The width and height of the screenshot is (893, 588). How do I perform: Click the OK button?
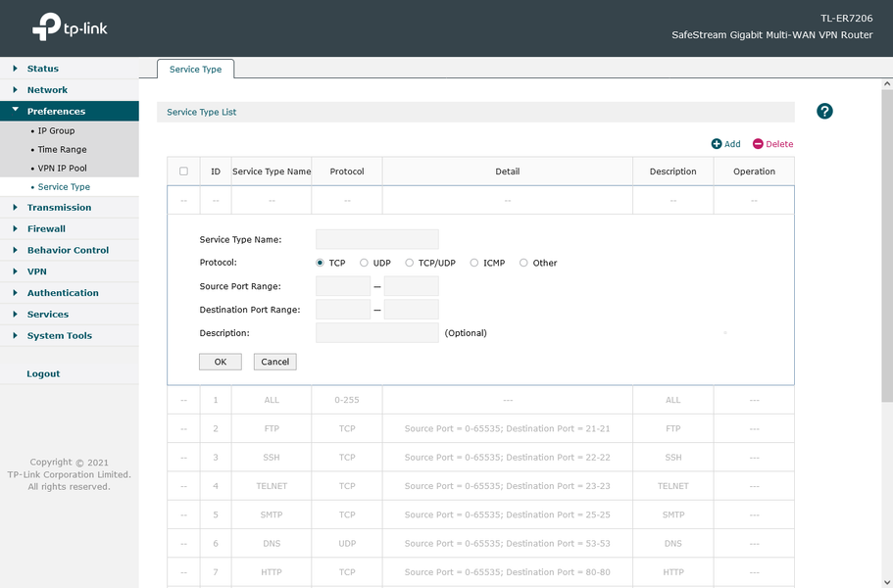click(221, 362)
